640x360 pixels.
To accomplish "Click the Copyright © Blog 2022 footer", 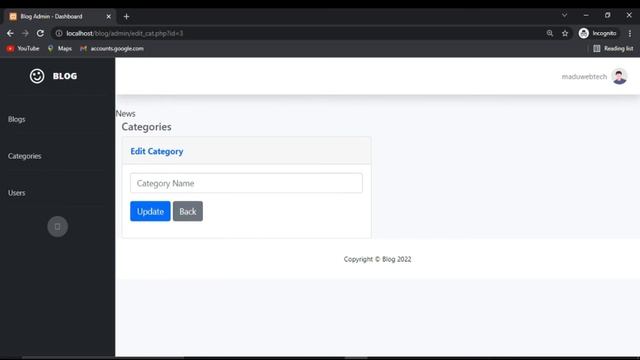I will 378,259.
